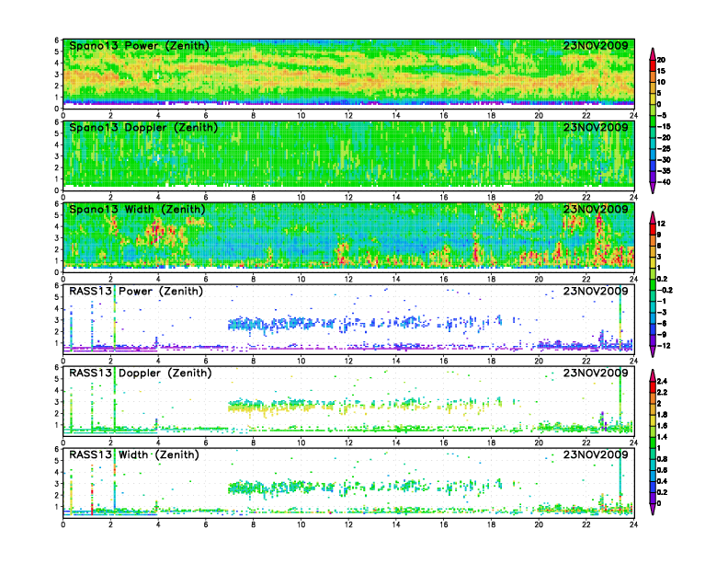Click the 'Spano13 Width (Zenith)' panel title

click(x=137, y=209)
